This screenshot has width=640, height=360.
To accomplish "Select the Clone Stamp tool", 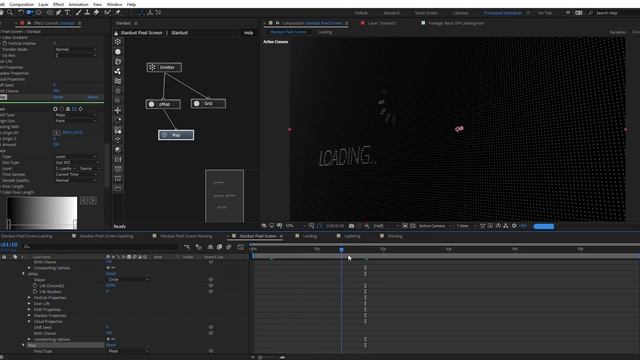I will (87, 13).
